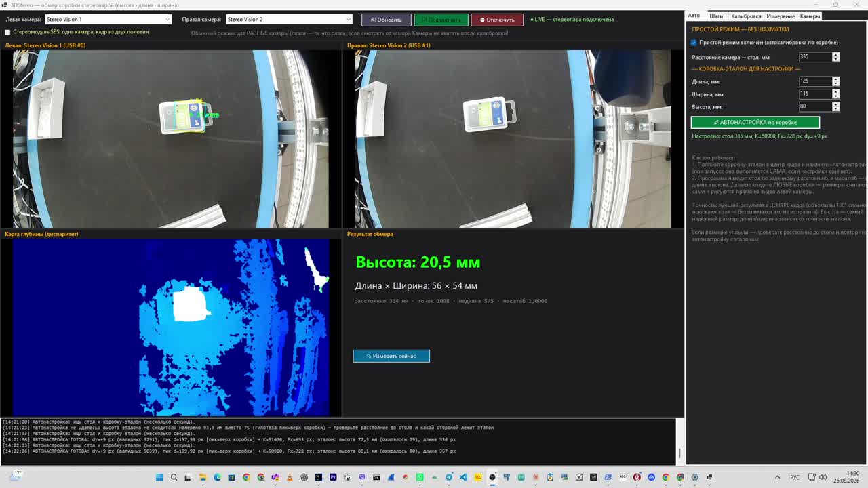Open the volume control in the system tray

pos(823,477)
